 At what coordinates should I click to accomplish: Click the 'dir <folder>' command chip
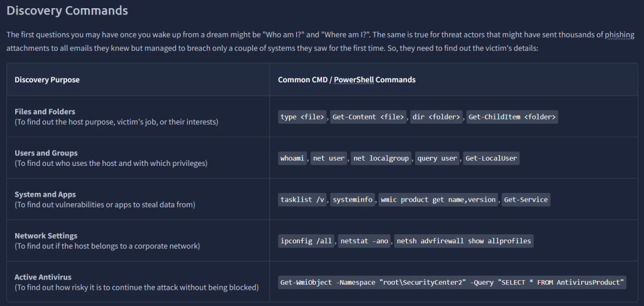tap(437, 117)
